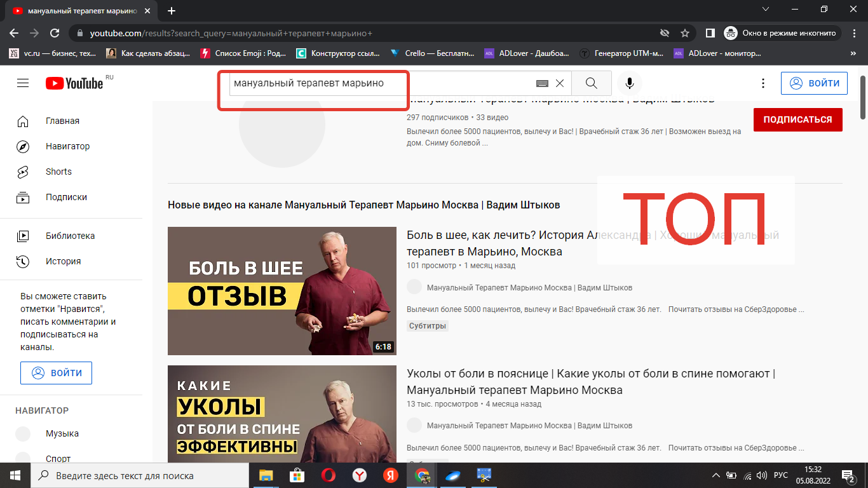Click ВОЙТИ button in the header
Image resolution: width=868 pixels, height=488 pixels.
tap(814, 83)
